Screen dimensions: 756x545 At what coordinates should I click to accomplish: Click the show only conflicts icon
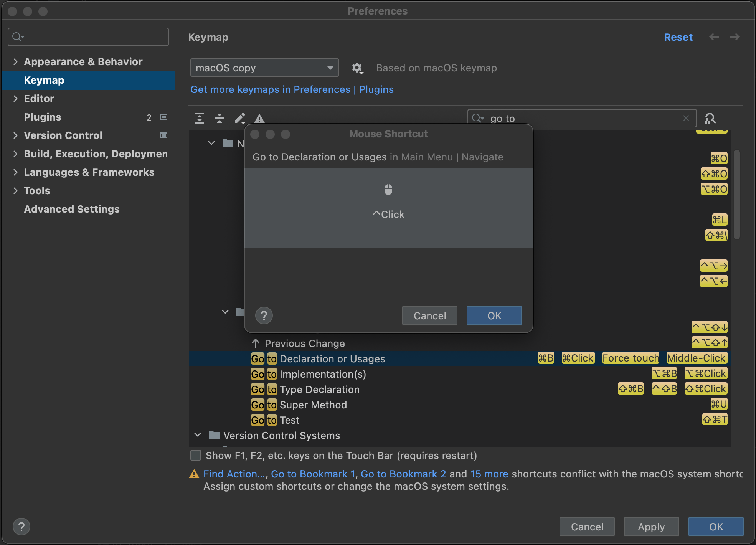[x=260, y=119]
